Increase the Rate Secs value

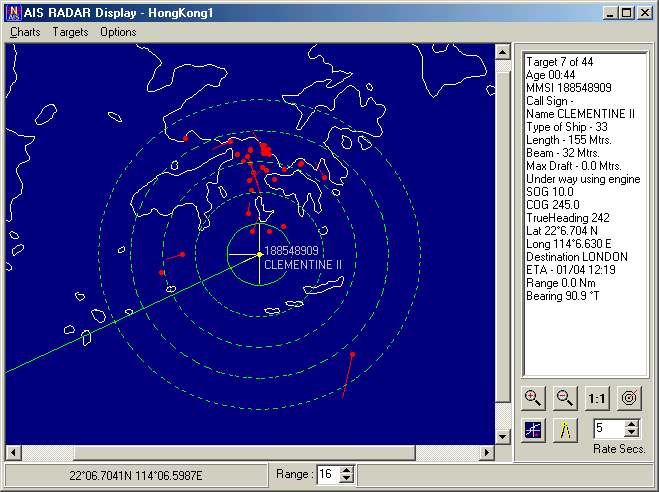click(x=632, y=424)
